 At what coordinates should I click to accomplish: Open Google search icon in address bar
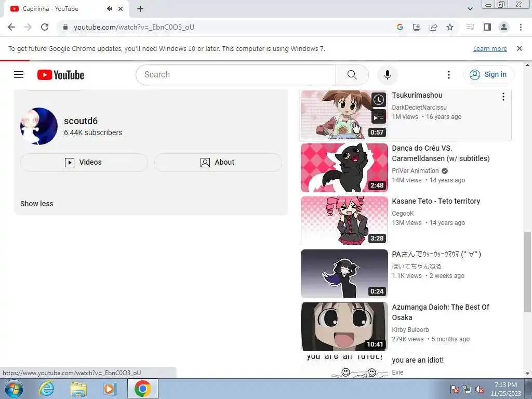pos(400,27)
